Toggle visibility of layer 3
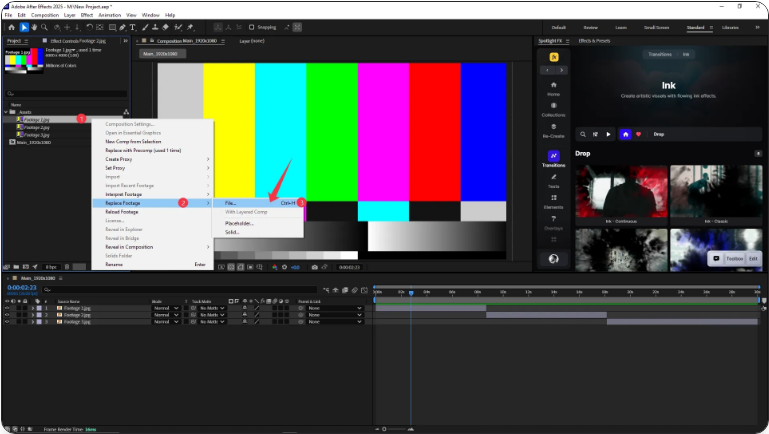 [8, 322]
